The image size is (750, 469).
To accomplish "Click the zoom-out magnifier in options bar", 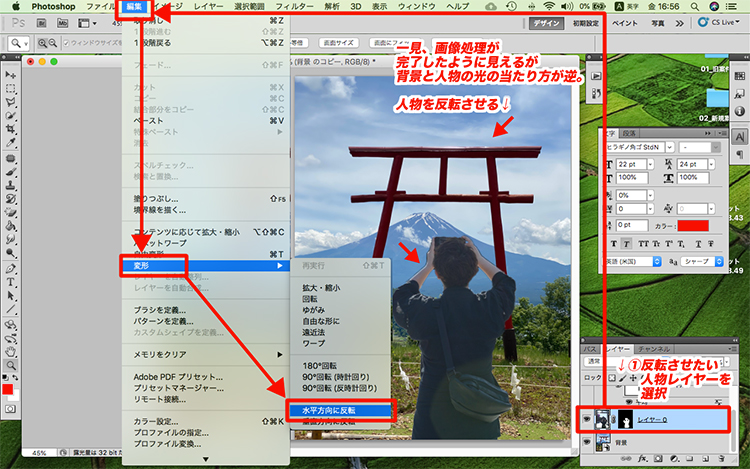I will point(53,43).
